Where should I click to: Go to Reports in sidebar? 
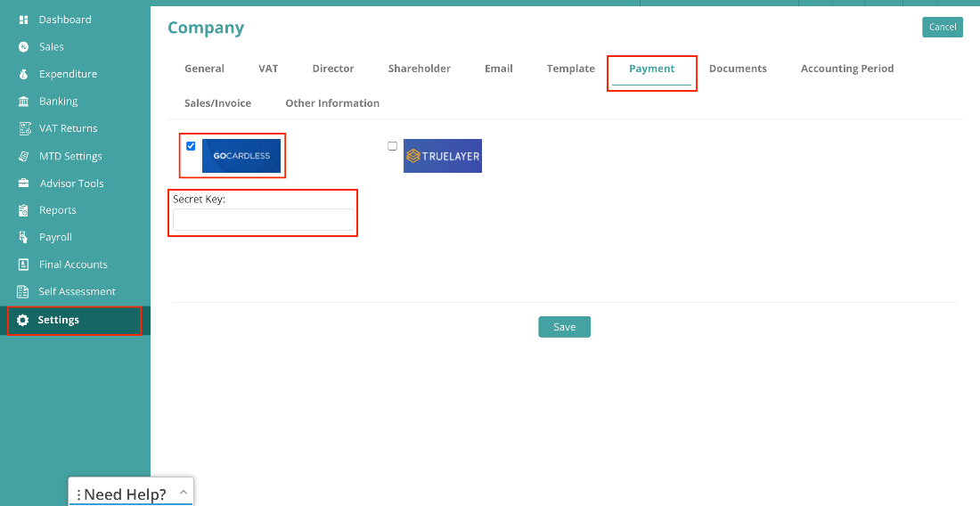point(58,210)
